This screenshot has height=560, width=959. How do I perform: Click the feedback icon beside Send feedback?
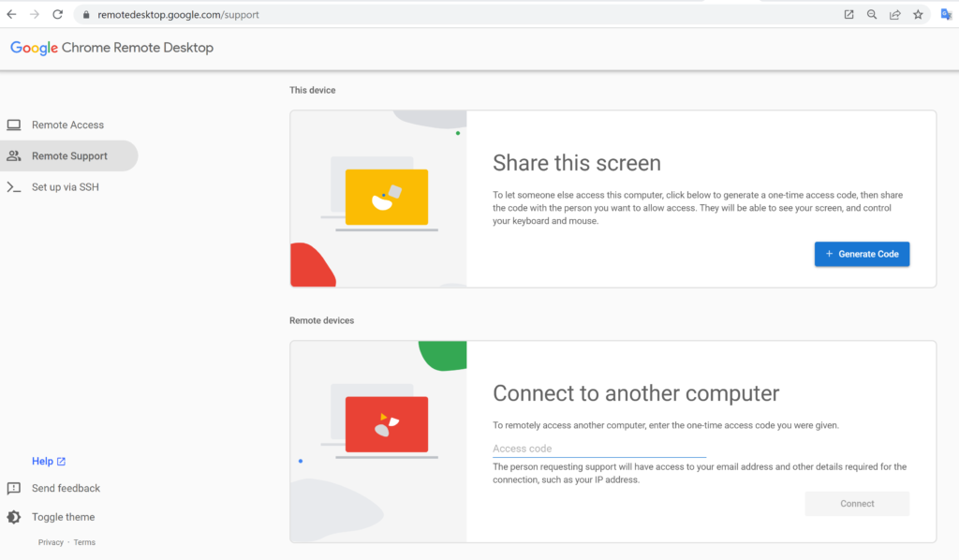pyautogui.click(x=14, y=488)
